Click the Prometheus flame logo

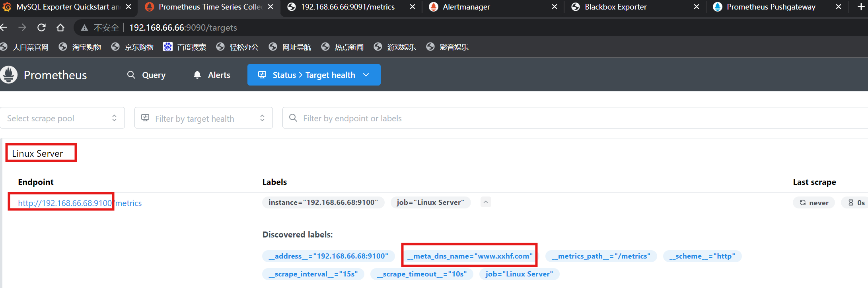click(8, 74)
